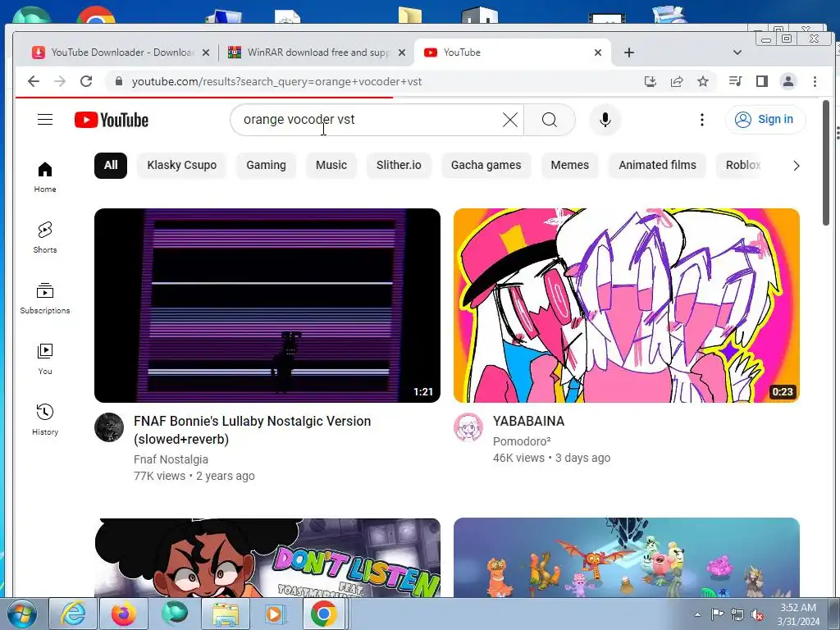The width and height of the screenshot is (840, 630).
Task: Click the YABABAINA video thumbnail
Action: (x=626, y=305)
